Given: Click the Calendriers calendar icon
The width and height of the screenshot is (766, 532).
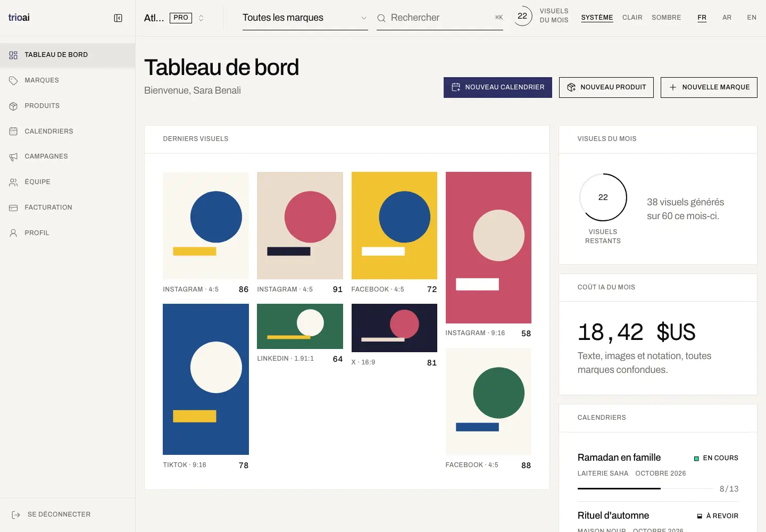Looking at the screenshot, I should (13, 131).
